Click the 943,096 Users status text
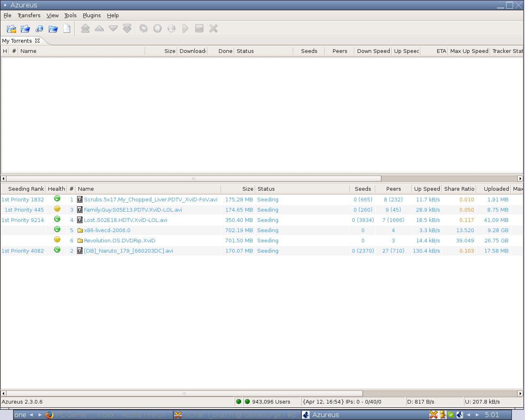This screenshot has width=525, height=420. point(271,402)
